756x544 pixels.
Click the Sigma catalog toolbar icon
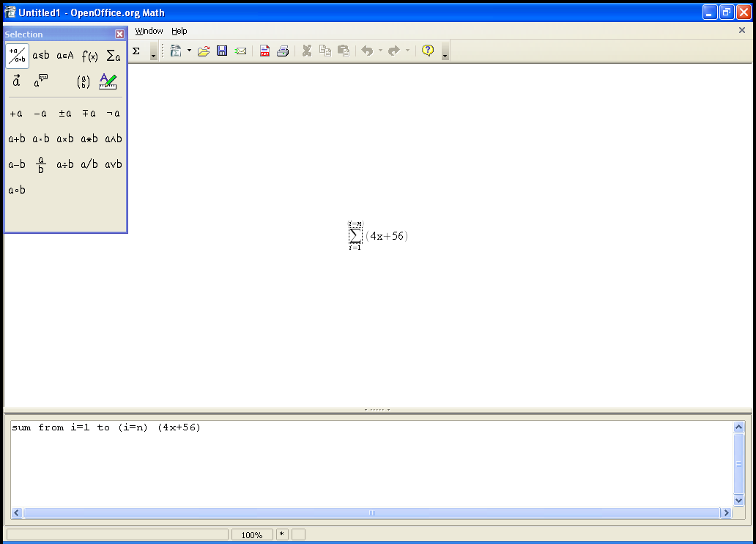coord(136,51)
